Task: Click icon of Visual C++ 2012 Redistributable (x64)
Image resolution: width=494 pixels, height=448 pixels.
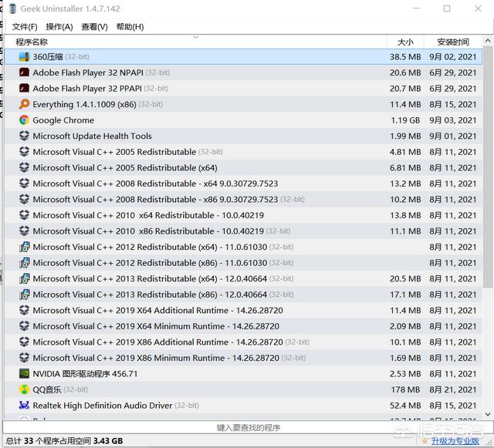Action: coord(24,247)
